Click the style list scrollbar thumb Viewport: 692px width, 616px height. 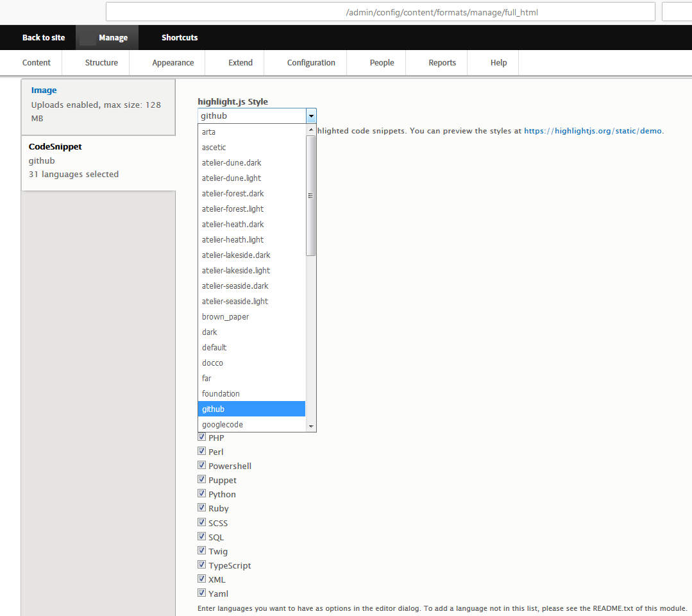pos(310,196)
